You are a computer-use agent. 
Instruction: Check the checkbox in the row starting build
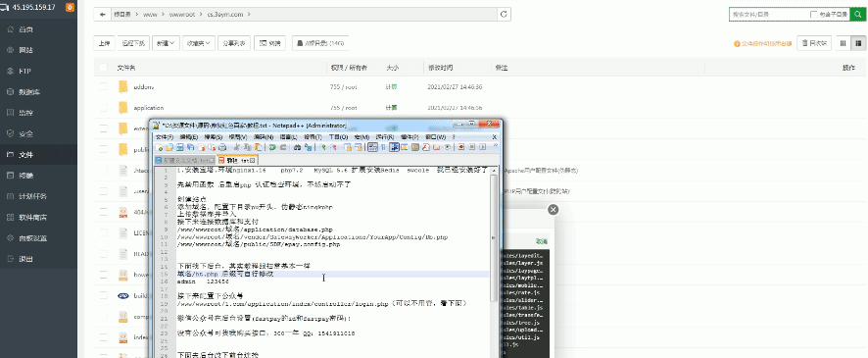tap(104, 295)
